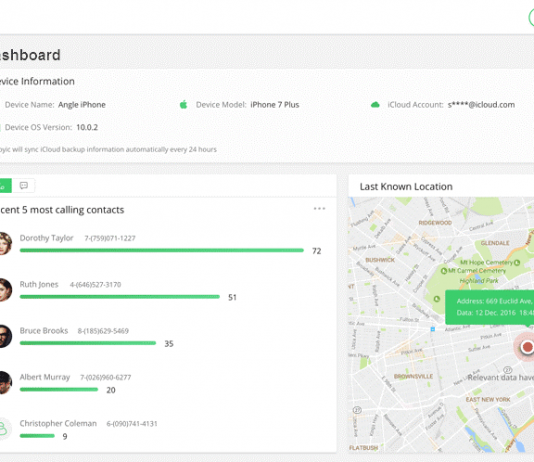Open Dorothy Taylor's avatar
Image resolution: width=534 pixels, height=462 pixels.
pyautogui.click(x=5, y=243)
